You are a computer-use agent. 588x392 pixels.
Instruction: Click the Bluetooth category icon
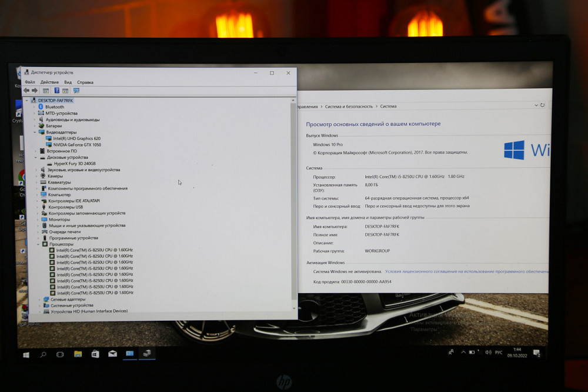point(41,107)
